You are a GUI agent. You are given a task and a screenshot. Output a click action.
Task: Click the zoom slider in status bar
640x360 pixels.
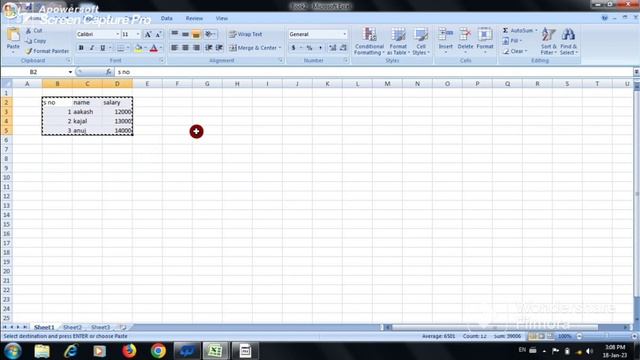pyautogui.click(x=606, y=336)
